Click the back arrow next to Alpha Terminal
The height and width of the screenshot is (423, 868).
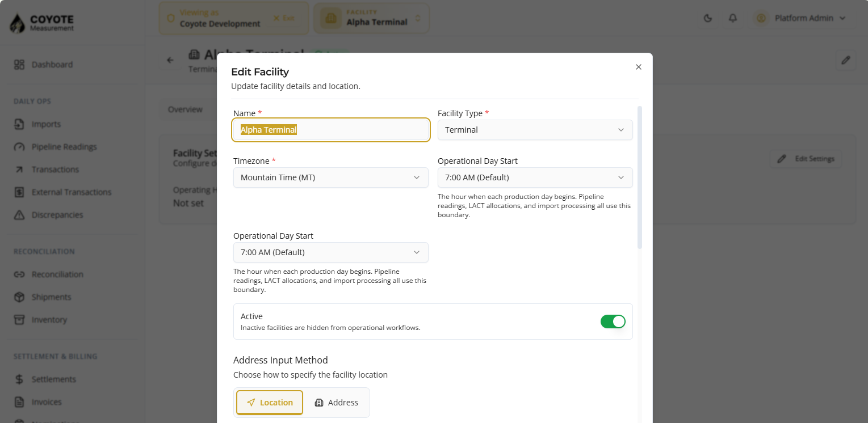[x=170, y=60]
